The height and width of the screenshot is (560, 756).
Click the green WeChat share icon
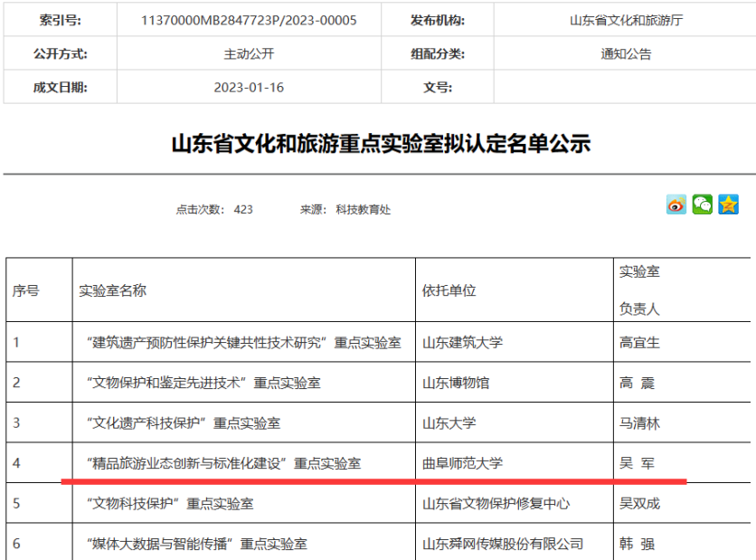703,204
